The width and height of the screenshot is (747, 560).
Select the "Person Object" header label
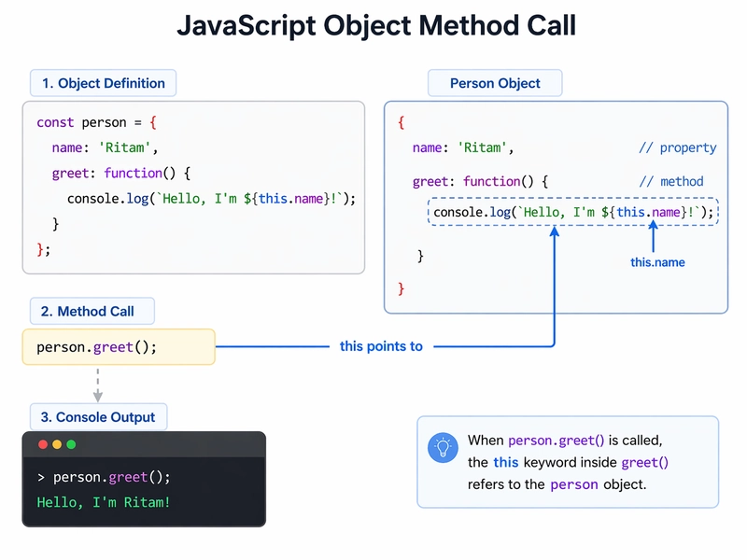495,83
